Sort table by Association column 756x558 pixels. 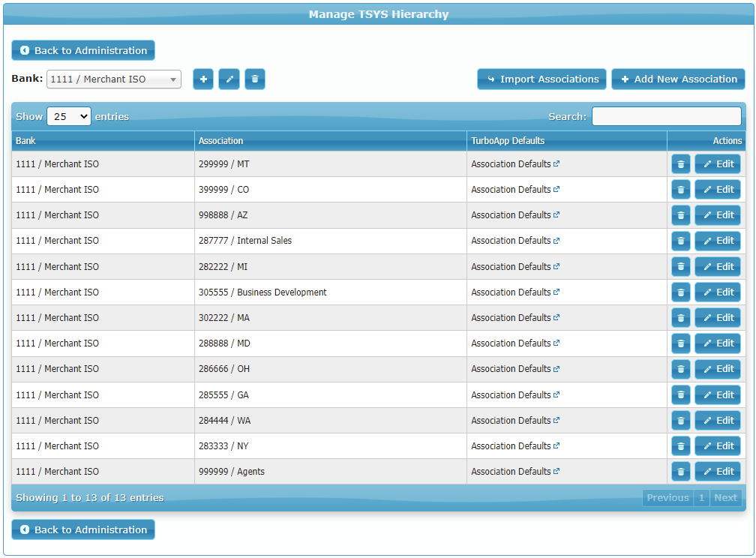(331, 141)
